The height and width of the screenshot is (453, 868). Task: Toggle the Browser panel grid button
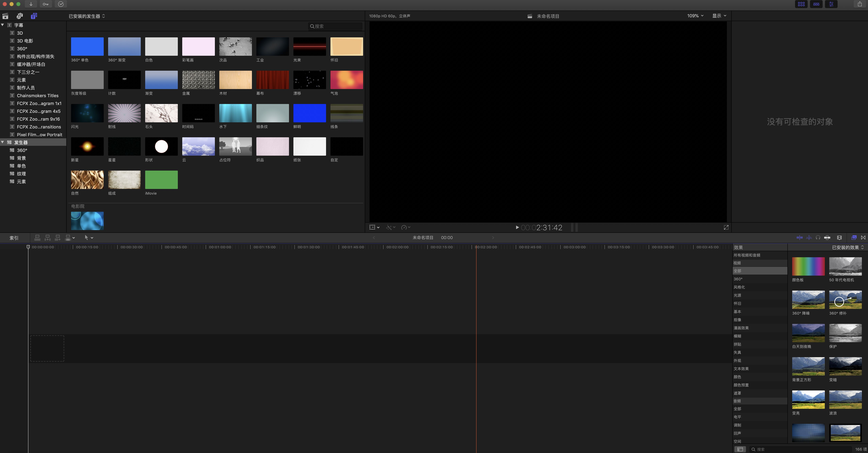[x=801, y=4]
